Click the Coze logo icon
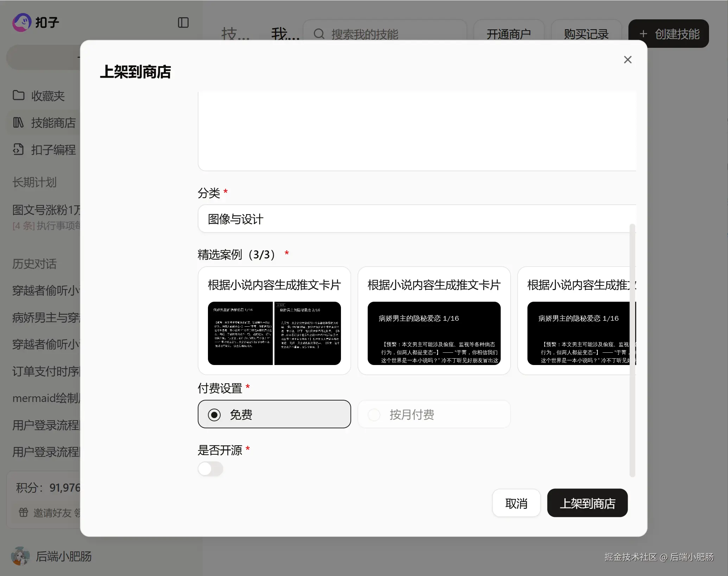The width and height of the screenshot is (728, 576). 22,23
